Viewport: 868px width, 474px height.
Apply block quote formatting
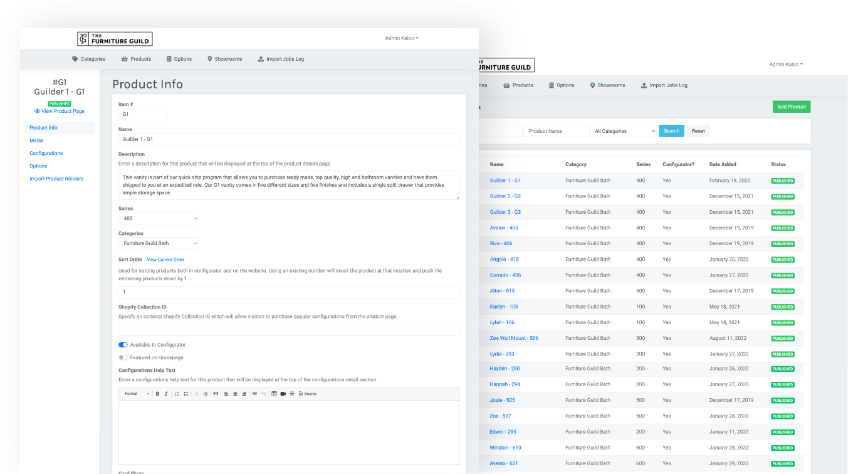point(216,394)
